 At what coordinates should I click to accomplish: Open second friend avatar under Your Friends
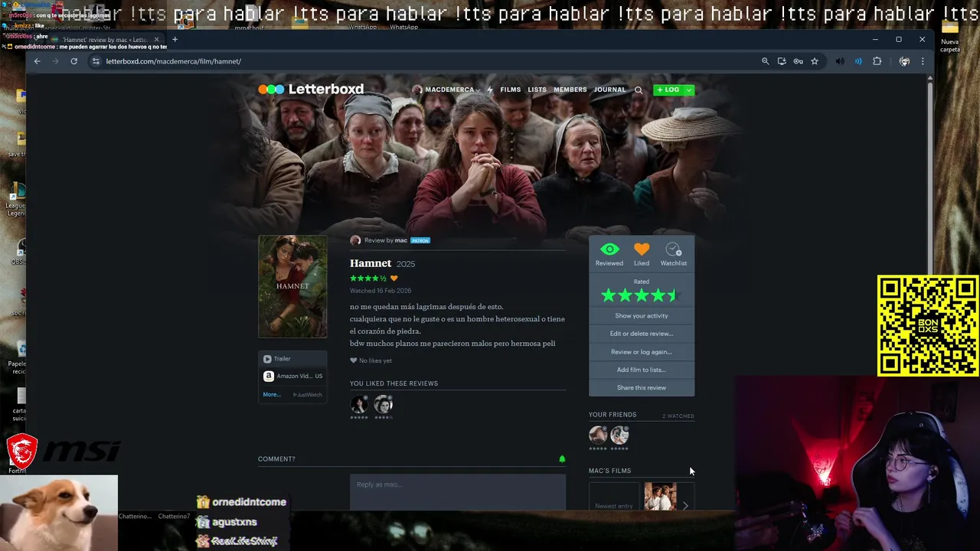click(x=619, y=435)
